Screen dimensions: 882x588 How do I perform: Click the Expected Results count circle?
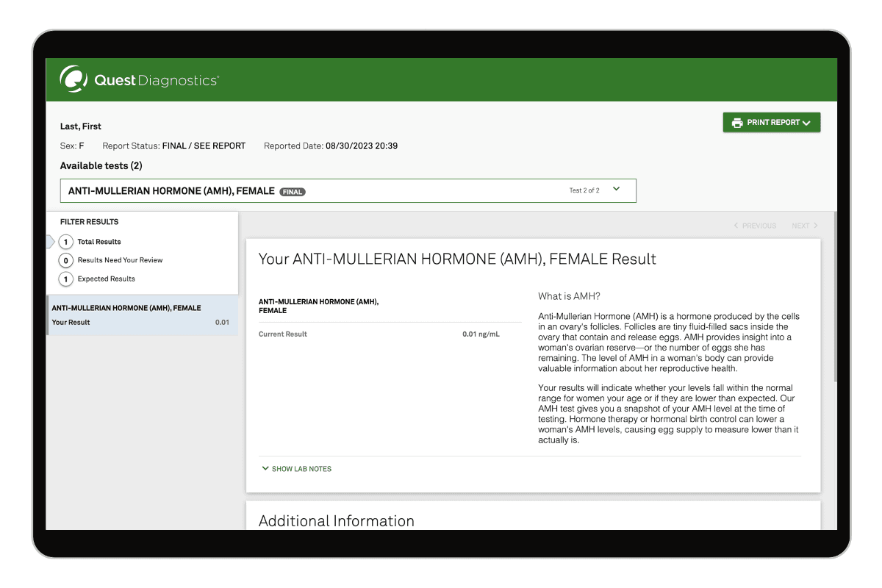point(66,279)
